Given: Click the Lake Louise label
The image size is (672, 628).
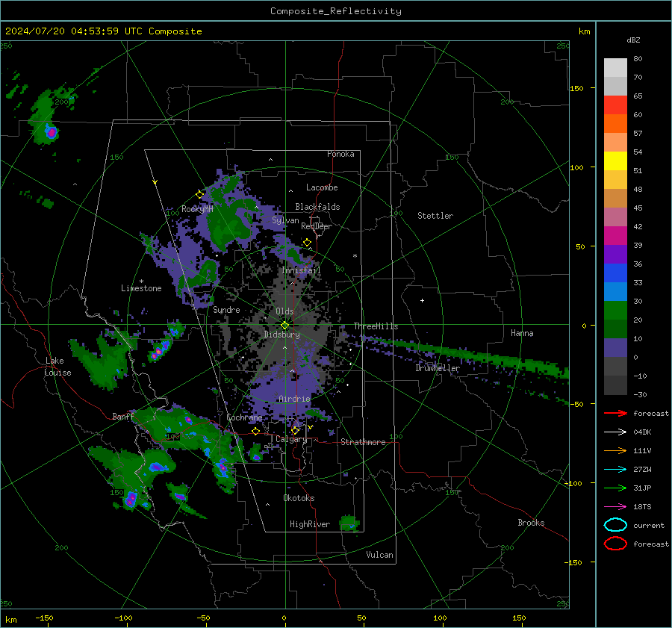Looking at the screenshot, I should [x=57, y=367].
